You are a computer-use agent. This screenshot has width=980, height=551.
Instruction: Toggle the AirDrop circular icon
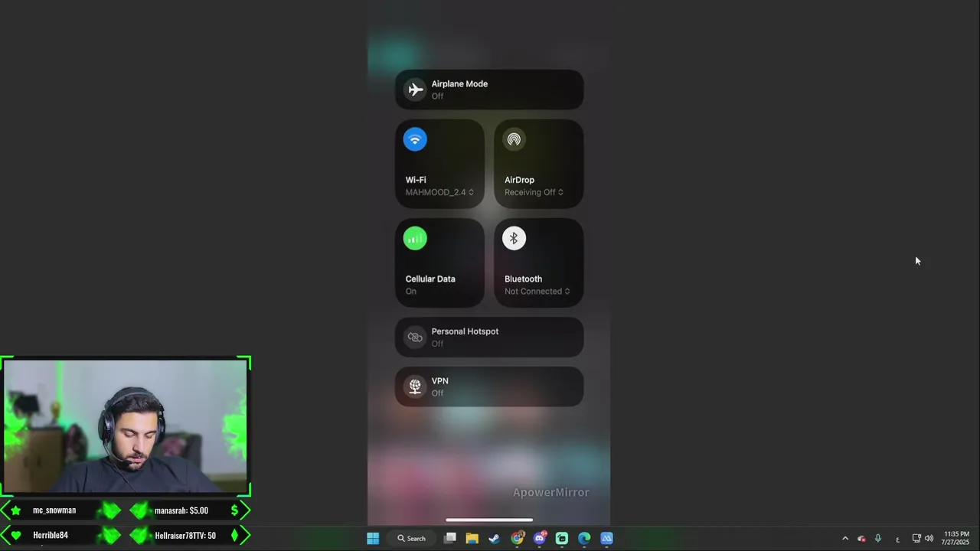tap(514, 139)
